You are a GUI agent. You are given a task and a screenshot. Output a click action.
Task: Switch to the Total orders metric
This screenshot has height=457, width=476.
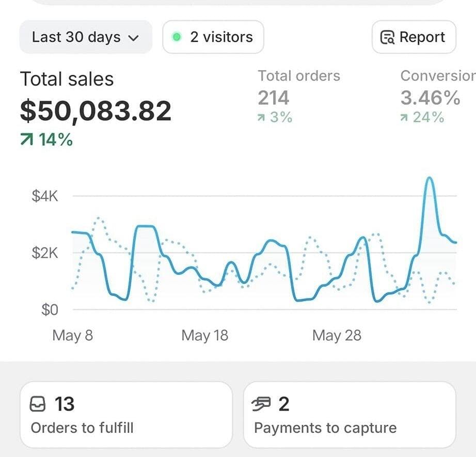(299, 76)
